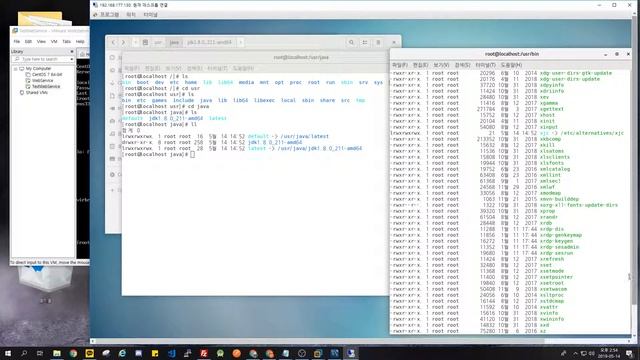Open the Help menu in VMware Workstation

80,42
